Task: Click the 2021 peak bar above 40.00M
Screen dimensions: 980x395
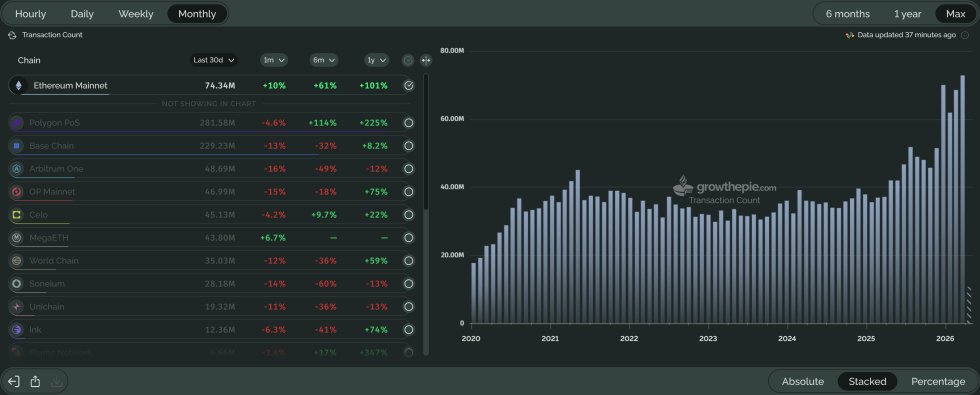Action: coord(578,247)
